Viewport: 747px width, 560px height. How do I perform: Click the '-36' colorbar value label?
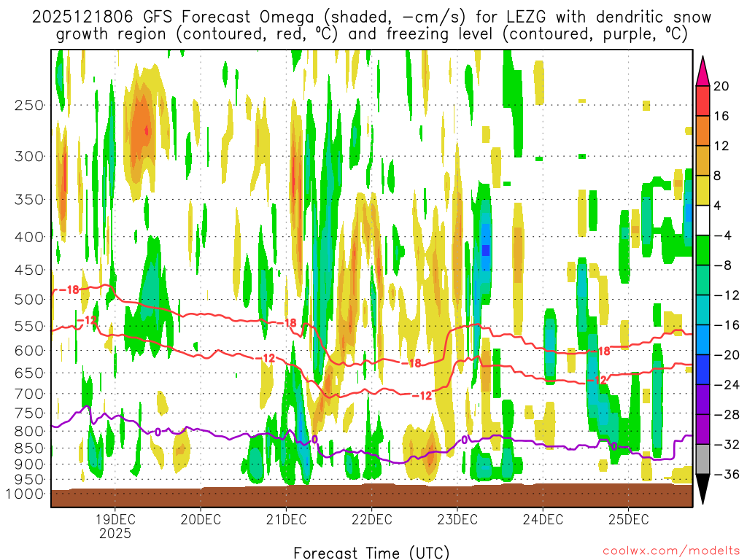(727, 474)
